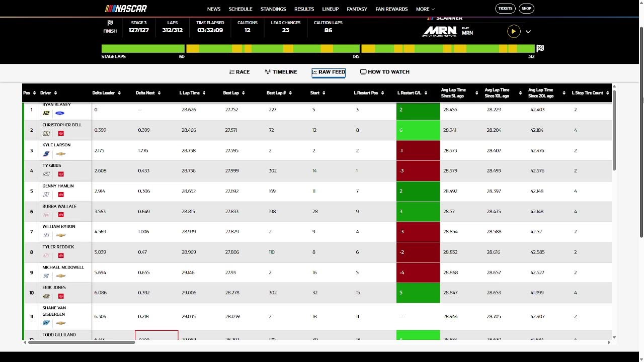Click the table's vertical scrollbar thumb
The width and height of the screenshot is (644, 362).
pyautogui.click(x=614, y=131)
